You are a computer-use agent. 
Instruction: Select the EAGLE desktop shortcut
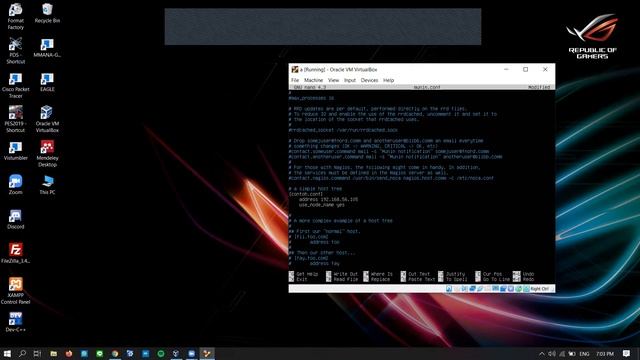[x=47, y=81]
